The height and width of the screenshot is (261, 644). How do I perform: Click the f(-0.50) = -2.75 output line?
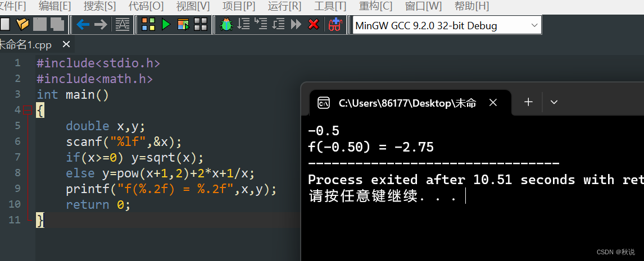tap(371, 147)
